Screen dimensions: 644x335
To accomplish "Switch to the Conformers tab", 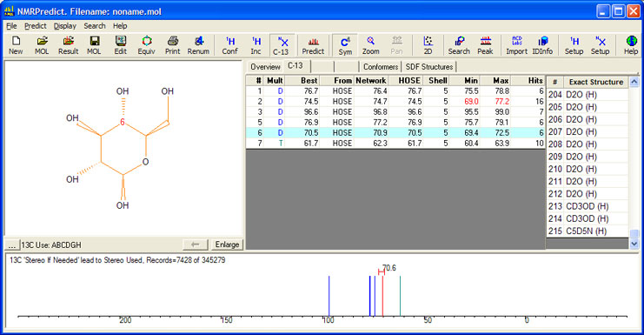I will click(381, 67).
